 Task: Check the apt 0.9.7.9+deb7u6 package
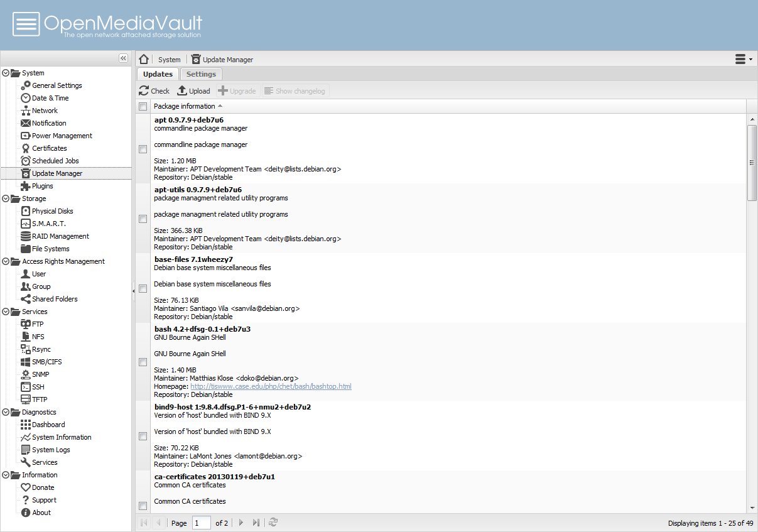click(x=143, y=149)
